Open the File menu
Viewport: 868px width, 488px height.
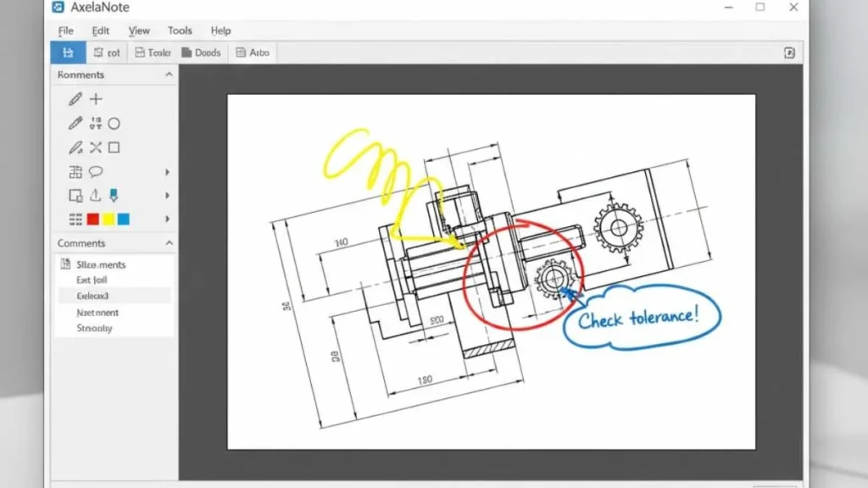(x=65, y=30)
